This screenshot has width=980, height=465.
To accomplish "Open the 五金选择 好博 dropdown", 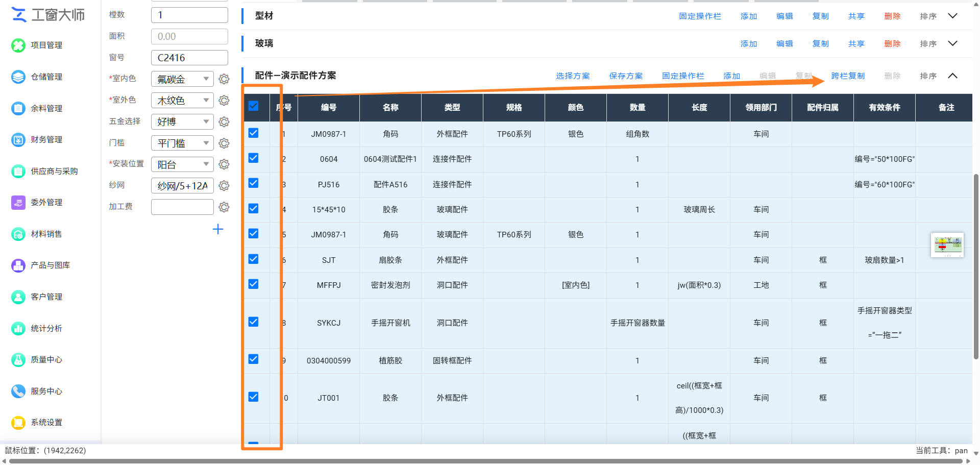I will coord(182,122).
